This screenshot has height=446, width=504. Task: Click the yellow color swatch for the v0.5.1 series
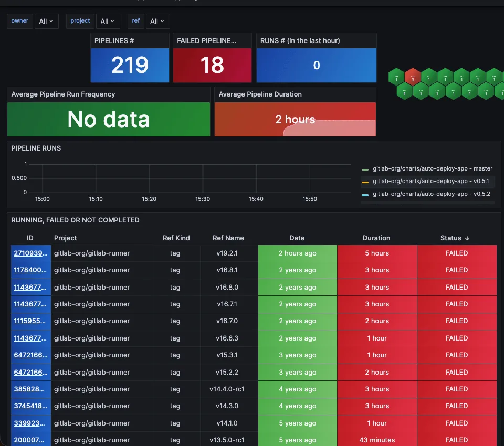pos(365,182)
